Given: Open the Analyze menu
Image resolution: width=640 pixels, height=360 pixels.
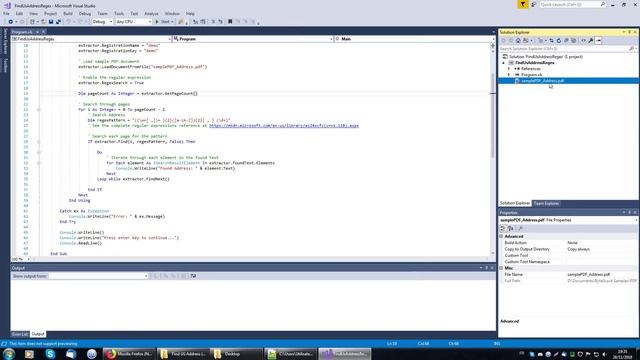Looking at the screenshot, I should tap(151, 13).
